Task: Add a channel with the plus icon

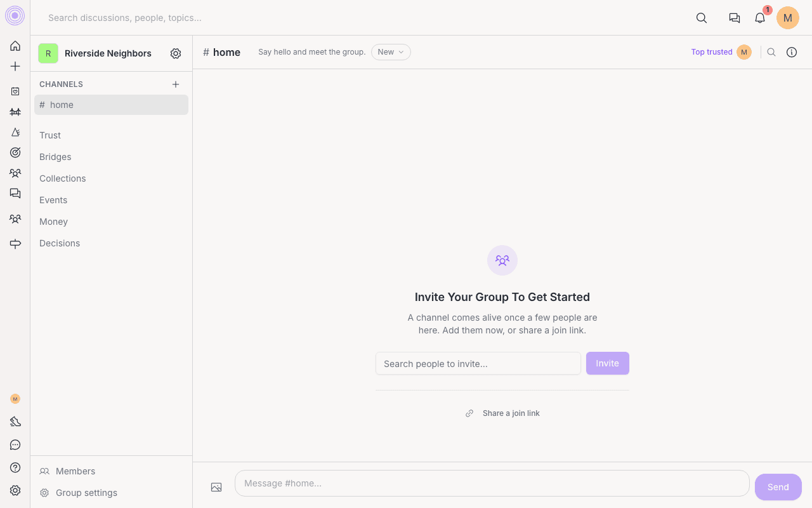Action: pos(176,84)
